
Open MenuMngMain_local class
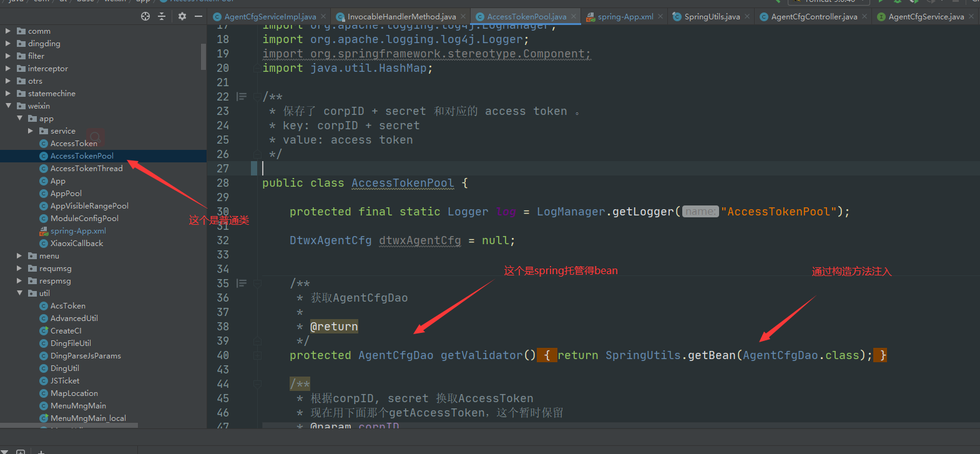coord(88,418)
